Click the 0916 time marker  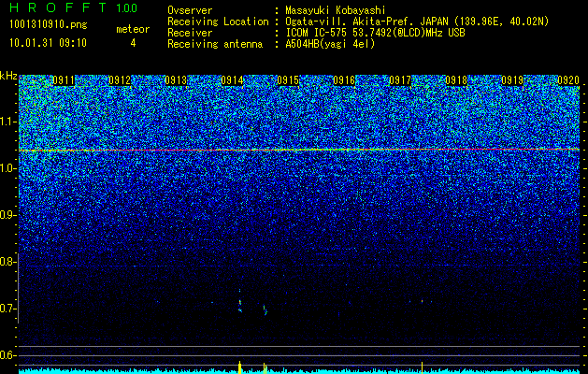344,80
